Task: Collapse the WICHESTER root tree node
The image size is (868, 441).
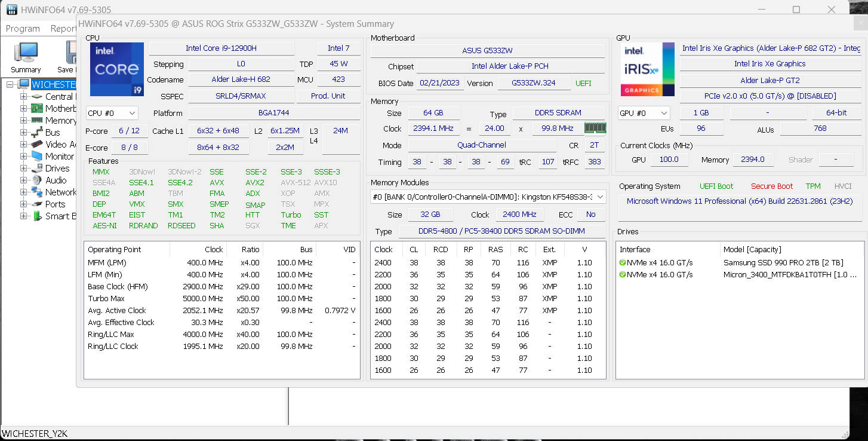Action: click(x=10, y=85)
